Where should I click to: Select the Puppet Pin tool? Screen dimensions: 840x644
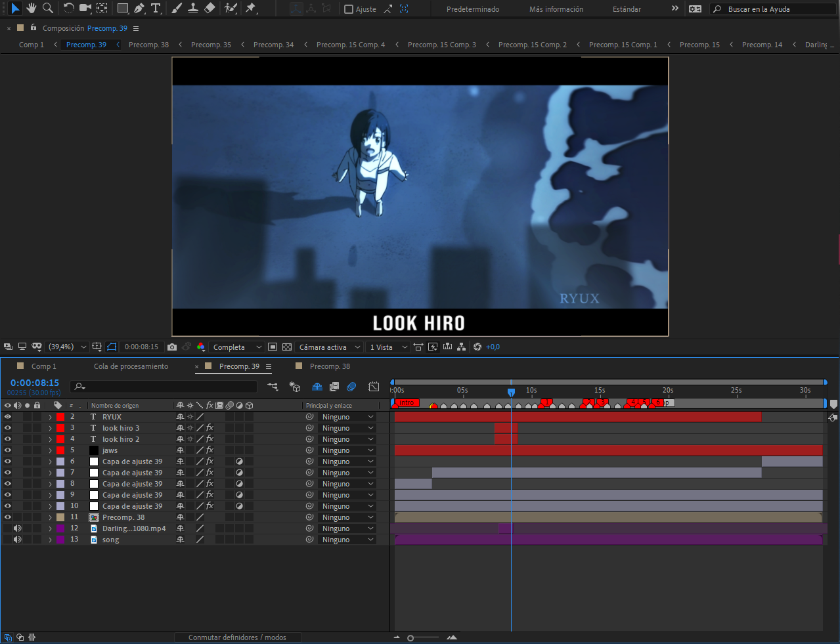click(x=250, y=9)
